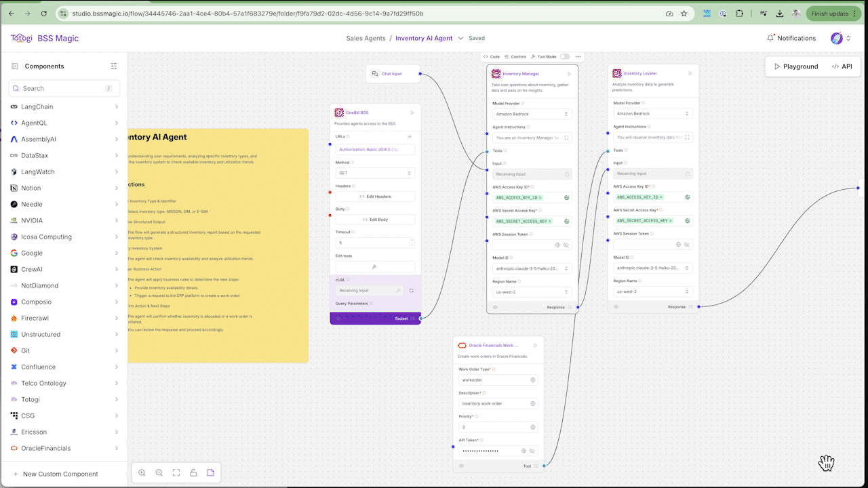This screenshot has height=488, width=868.
Task: Click the plus icon to add URL
Action: click(410, 136)
